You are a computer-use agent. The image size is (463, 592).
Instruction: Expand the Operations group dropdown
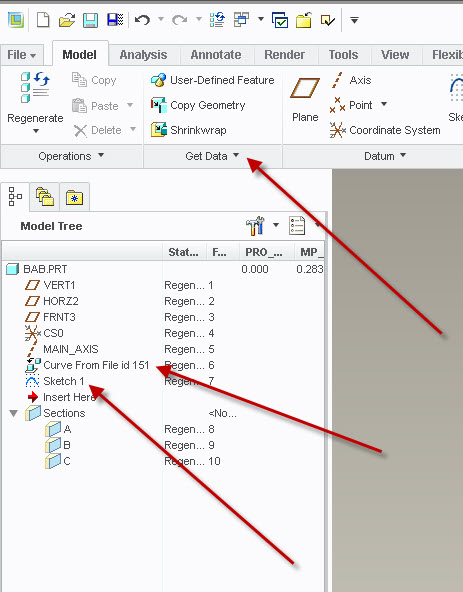coord(101,155)
